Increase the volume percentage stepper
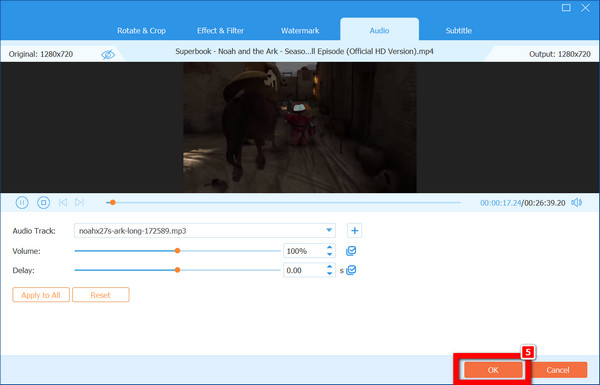Image resolution: width=600 pixels, height=385 pixels. pos(329,248)
